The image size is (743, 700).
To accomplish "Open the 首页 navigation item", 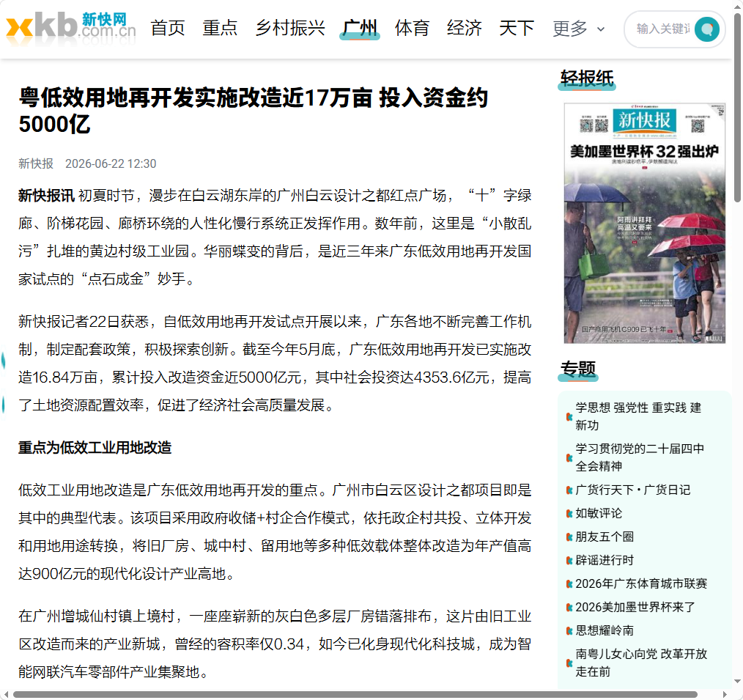I will pyautogui.click(x=168, y=28).
